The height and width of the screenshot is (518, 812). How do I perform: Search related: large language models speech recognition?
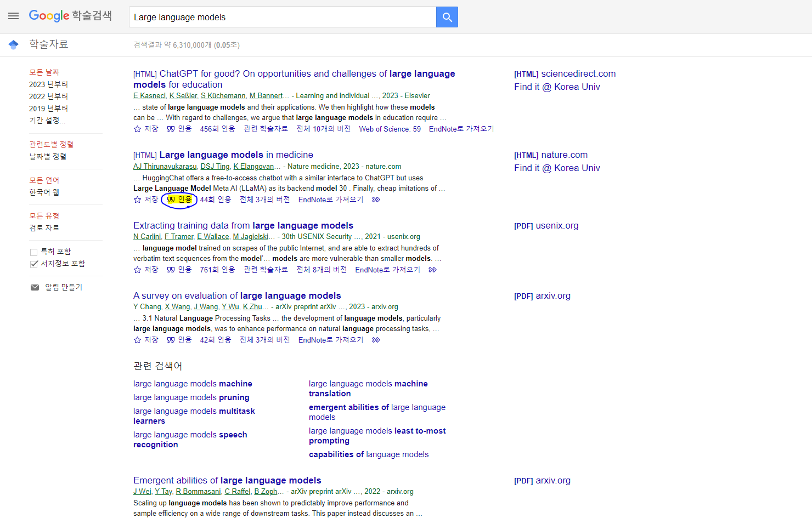pyautogui.click(x=190, y=440)
